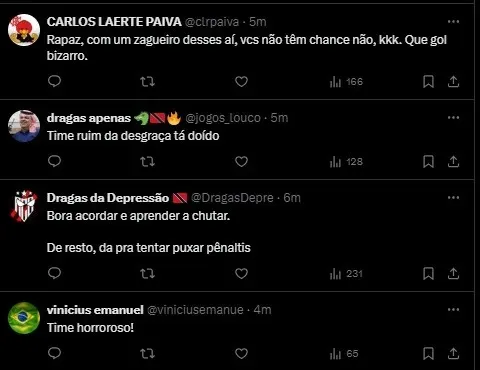Image resolution: width=480 pixels, height=370 pixels.
Task: Share the Dragas da Depressão tweet
Action: coord(453,274)
